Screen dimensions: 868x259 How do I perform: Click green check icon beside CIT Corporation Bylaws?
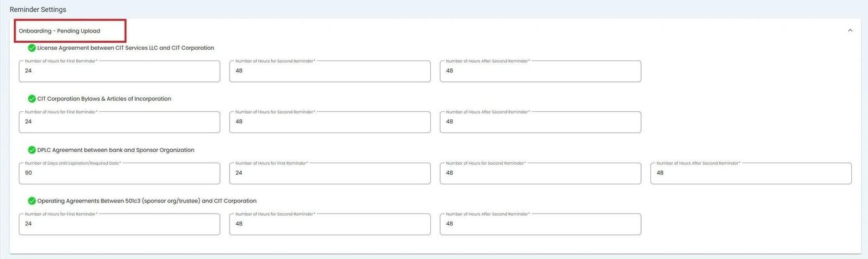(x=32, y=99)
